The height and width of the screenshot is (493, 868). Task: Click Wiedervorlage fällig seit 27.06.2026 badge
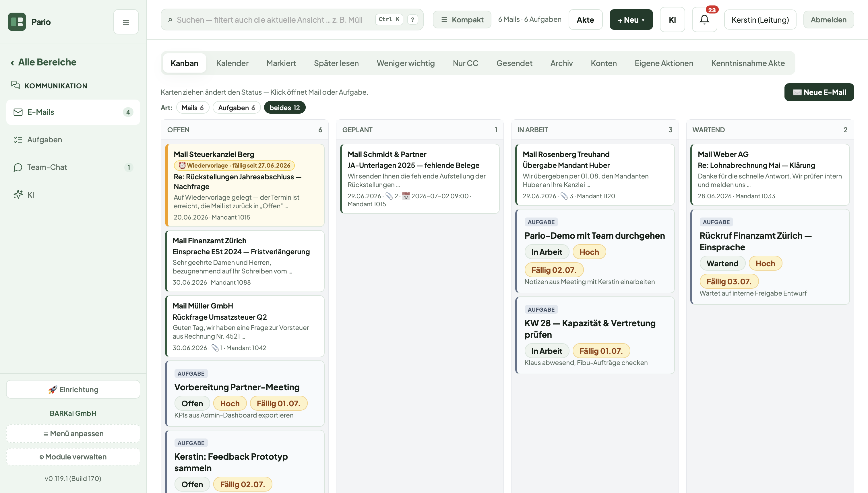[x=234, y=165]
